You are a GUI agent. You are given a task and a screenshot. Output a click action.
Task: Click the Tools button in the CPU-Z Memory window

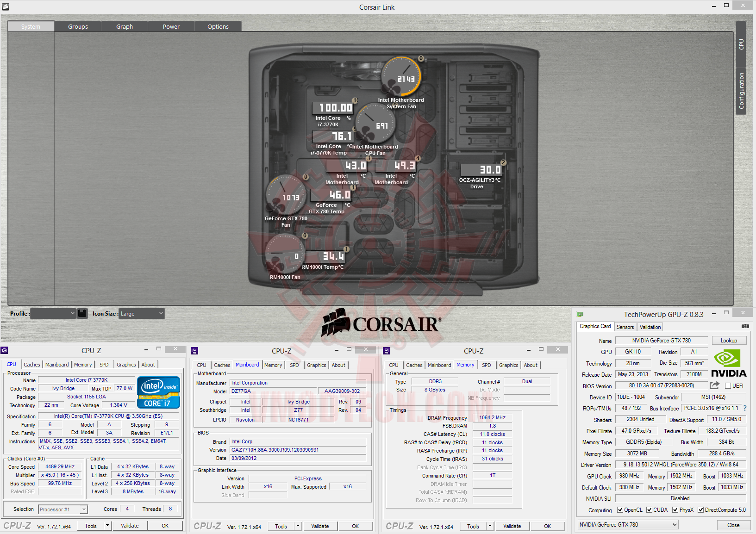(473, 526)
